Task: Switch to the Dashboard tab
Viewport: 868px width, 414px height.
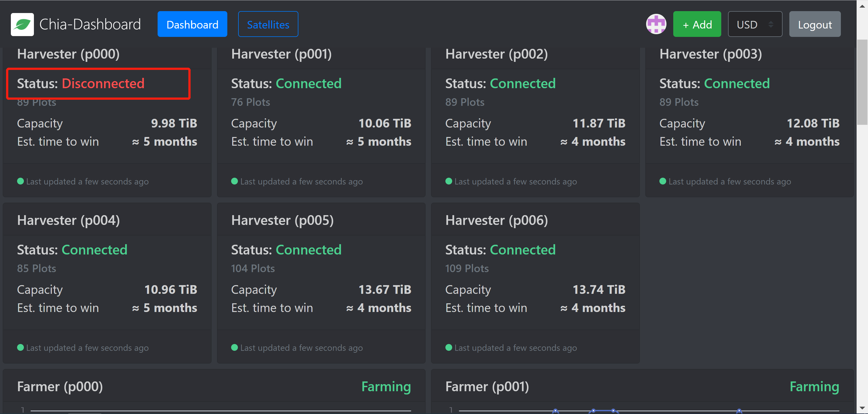Action: 192,24
